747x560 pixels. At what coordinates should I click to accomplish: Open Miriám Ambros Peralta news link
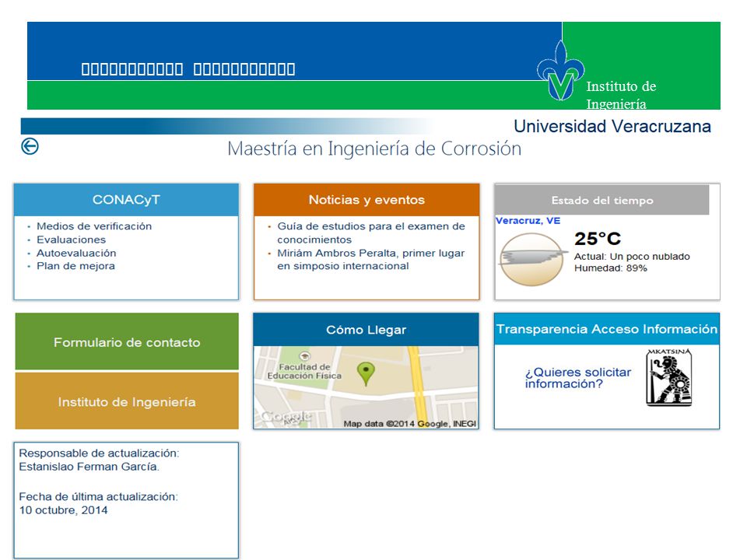[x=370, y=260]
